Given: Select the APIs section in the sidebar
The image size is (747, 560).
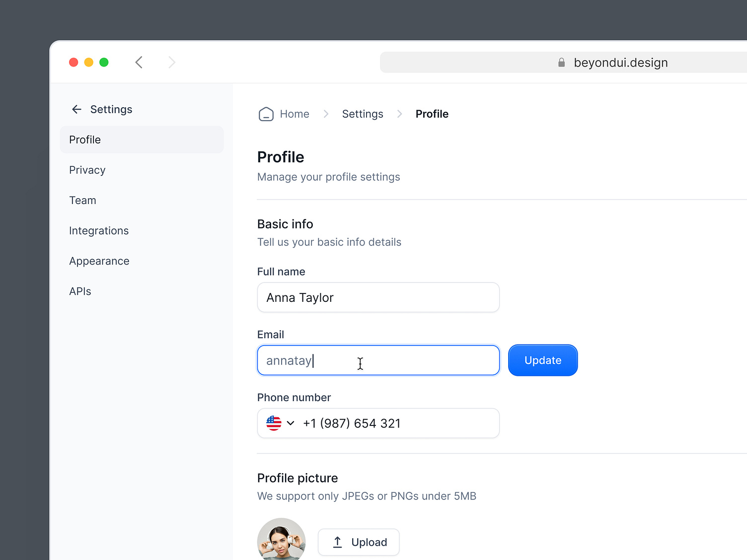Looking at the screenshot, I should point(80,291).
